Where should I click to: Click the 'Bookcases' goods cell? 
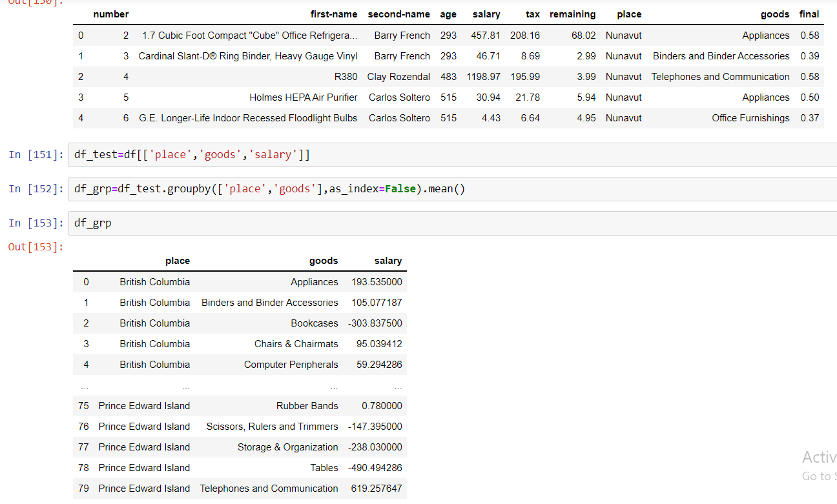click(315, 323)
